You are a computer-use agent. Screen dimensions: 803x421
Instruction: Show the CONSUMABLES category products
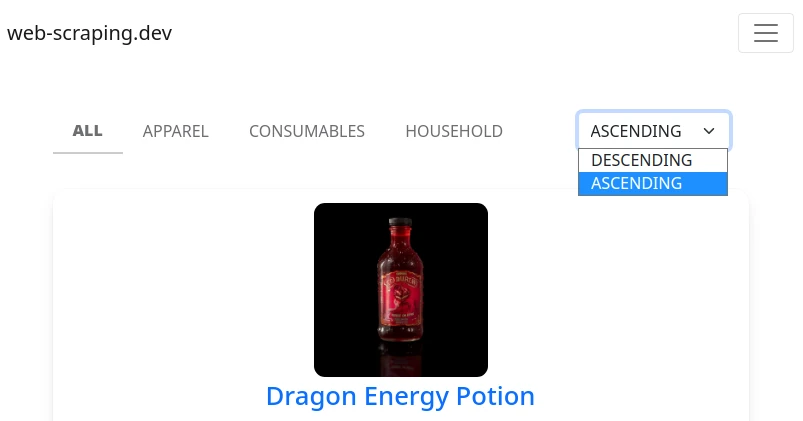307,131
